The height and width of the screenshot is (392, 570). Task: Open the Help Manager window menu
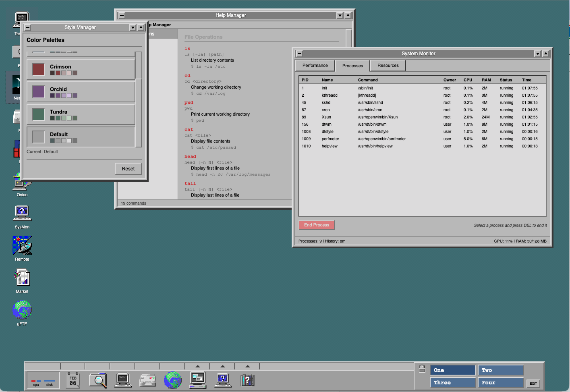(x=121, y=15)
